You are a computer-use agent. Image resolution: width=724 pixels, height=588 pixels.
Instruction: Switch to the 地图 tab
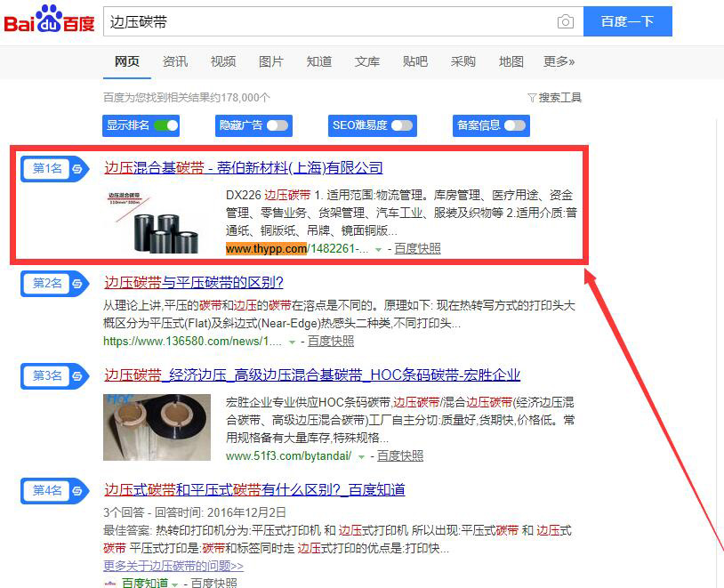coord(511,61)
